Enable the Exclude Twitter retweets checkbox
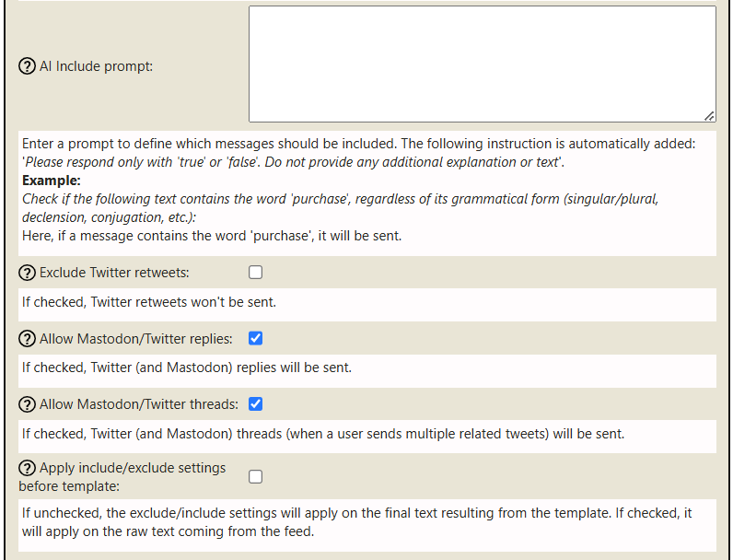Viewport: 733px width, 560px height. click(256, 273)
